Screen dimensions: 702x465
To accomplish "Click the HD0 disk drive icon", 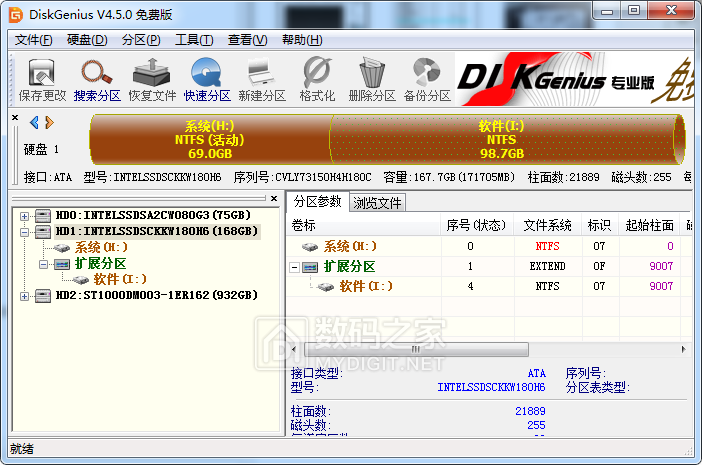I will point(43,216).
